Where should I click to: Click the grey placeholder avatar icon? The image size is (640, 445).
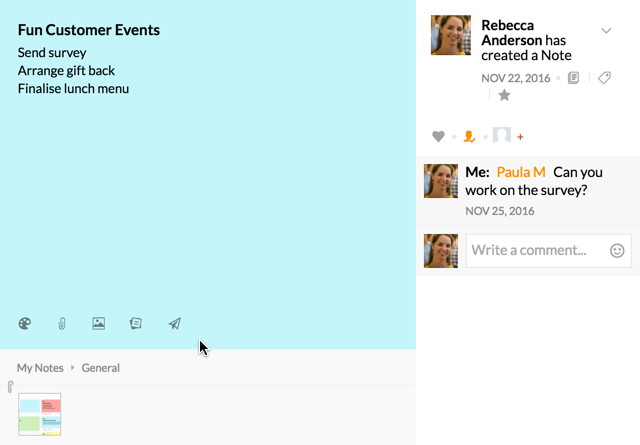click(502, 135)
